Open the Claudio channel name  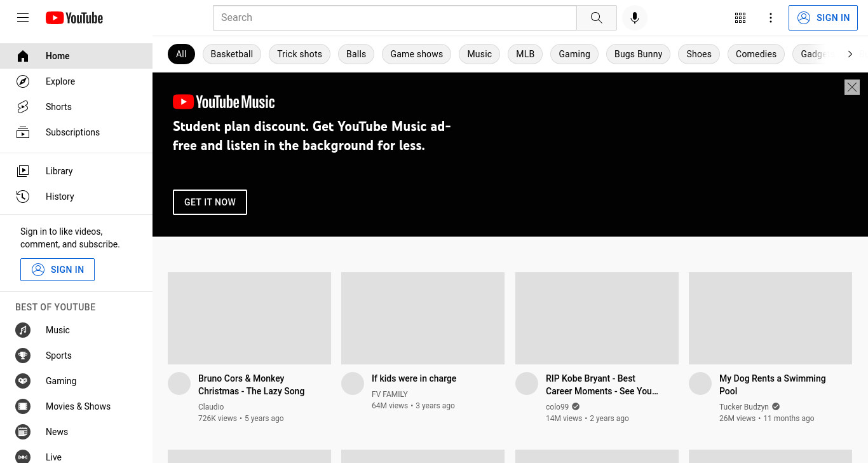[x=211, y=407]
